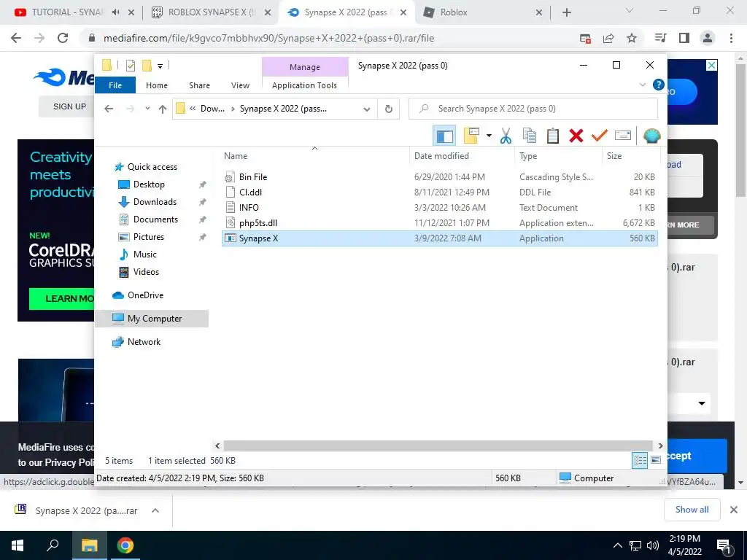Open Chrome three-dot menu
Image resolution: width=747 pixels, height=560 pixels.
coord(731,38)
